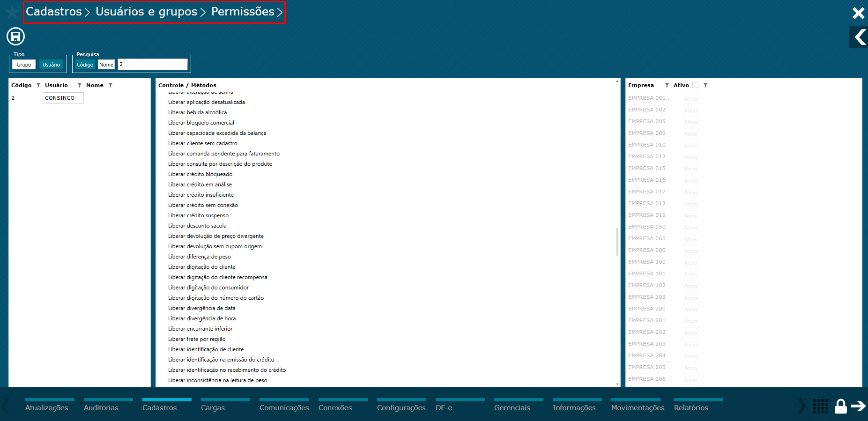Select the EMPRESA 050 row
868x421 pixels.
[x=646, y=227]
